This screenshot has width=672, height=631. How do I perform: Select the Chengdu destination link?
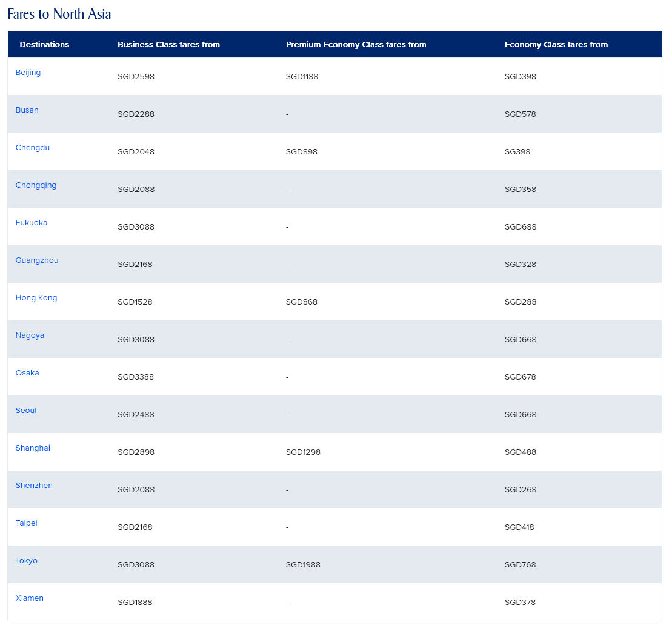click(33, 148)
